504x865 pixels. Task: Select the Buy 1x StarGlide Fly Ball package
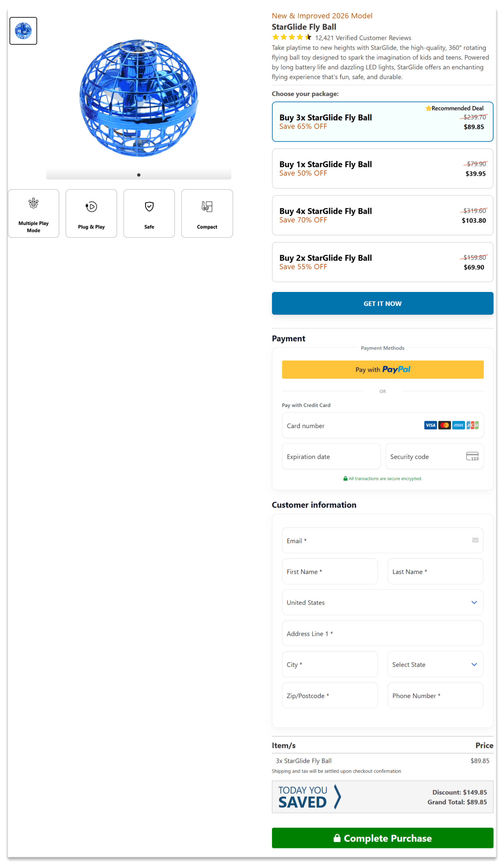click(383, 168)
